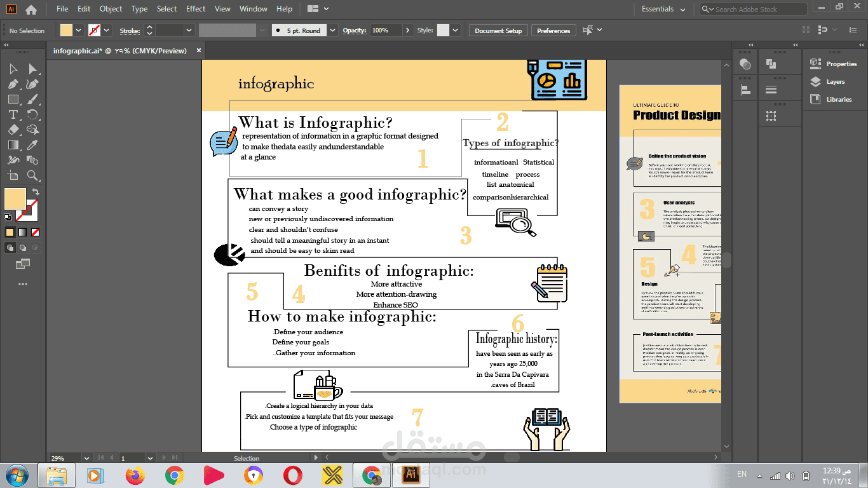Open the Object menu
Image resolution: width=868 pixels, height=488 pixels.
point(111,9)
